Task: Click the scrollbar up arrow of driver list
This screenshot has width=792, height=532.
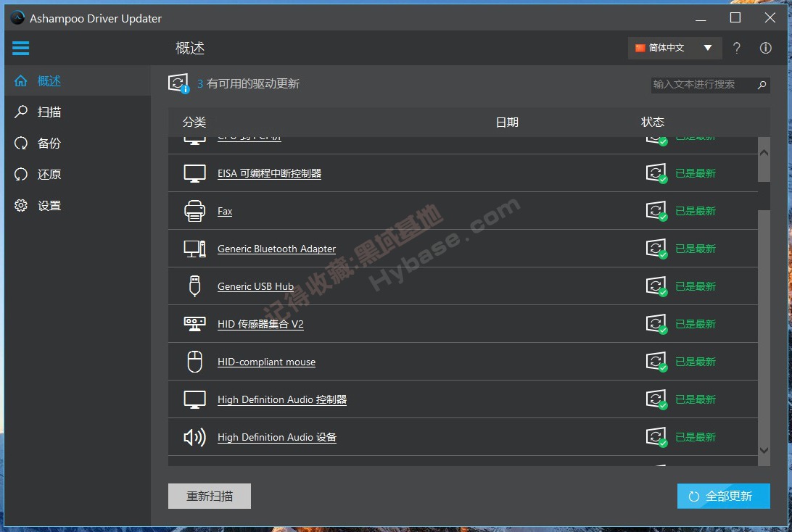Action: [x=764, y=153]
